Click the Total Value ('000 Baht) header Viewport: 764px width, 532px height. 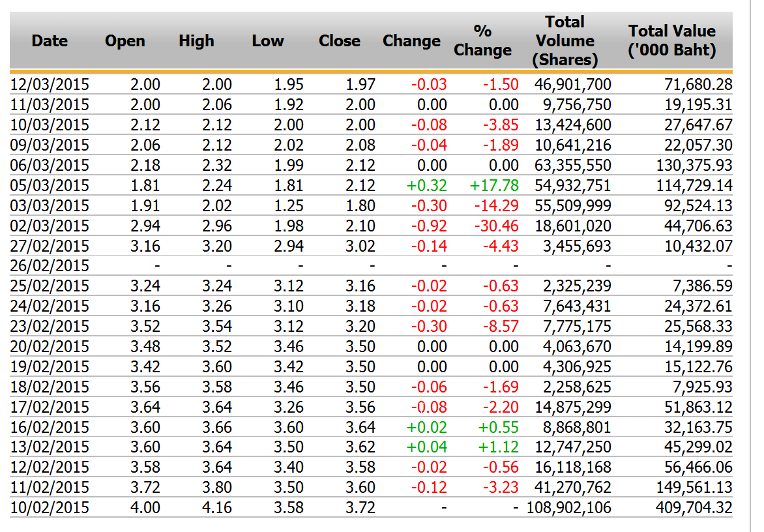coord(671,40)
